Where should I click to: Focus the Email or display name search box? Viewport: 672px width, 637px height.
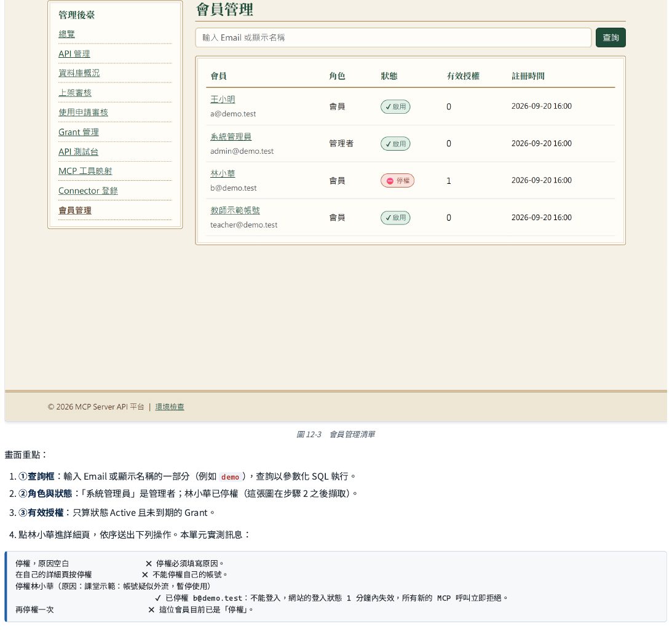(393, 38)
